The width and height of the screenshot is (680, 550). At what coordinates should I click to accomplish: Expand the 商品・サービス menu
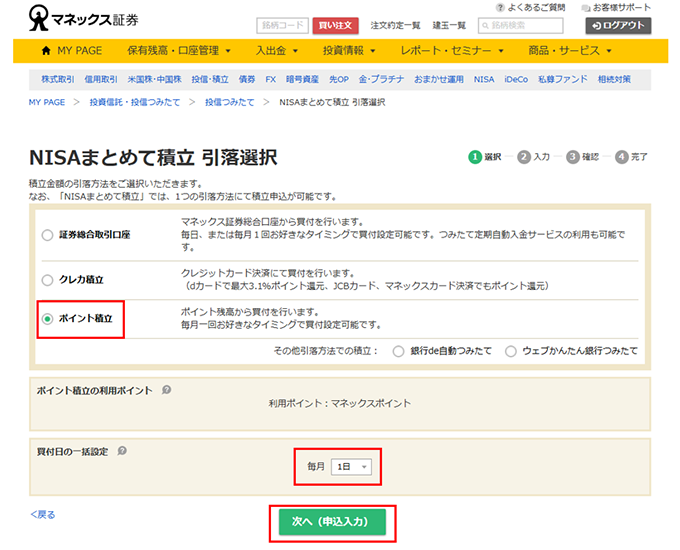pos(569,51)
